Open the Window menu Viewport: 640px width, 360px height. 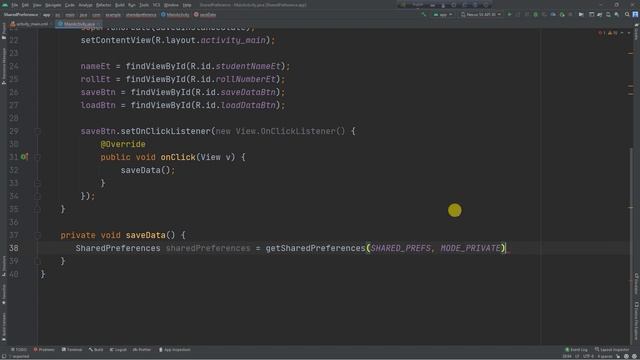coord(171,5)
